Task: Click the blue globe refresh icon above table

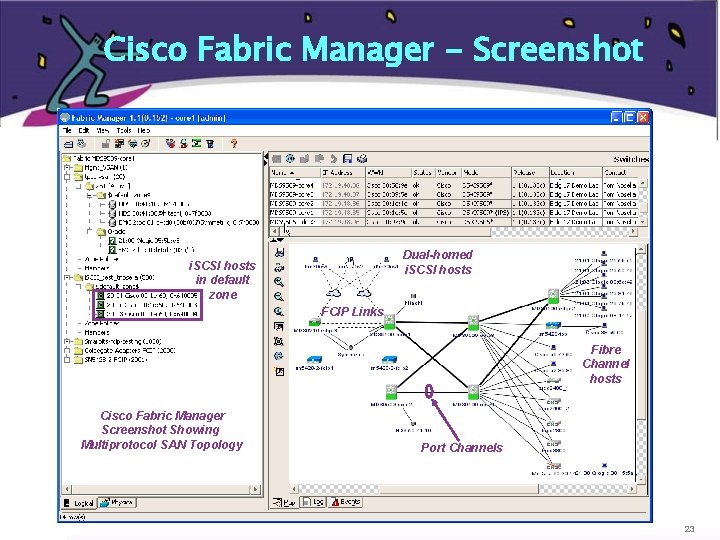Action: tap(290, 159)
